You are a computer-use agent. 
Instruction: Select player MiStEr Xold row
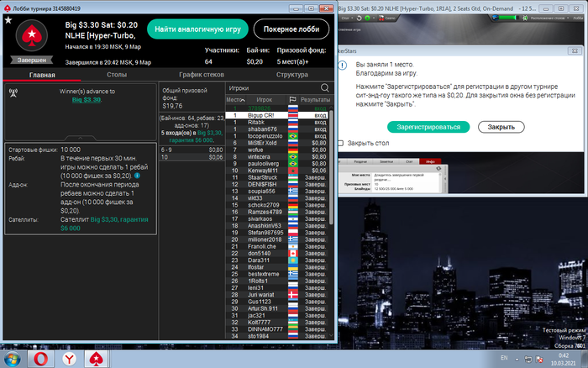[276, 143]
